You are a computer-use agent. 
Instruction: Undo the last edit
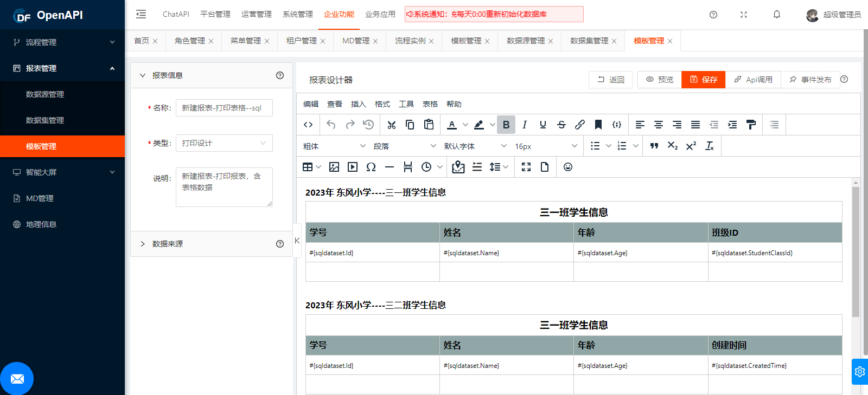[x=331, y=125]
